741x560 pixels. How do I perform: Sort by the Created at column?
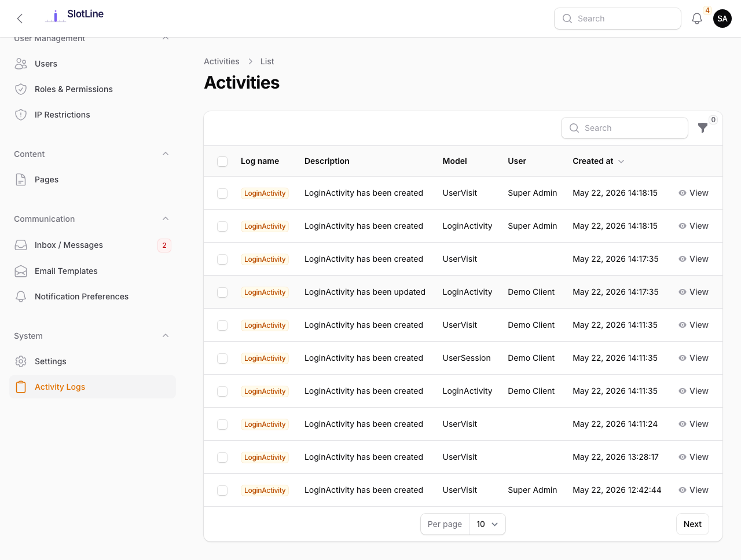coord(598,161)
